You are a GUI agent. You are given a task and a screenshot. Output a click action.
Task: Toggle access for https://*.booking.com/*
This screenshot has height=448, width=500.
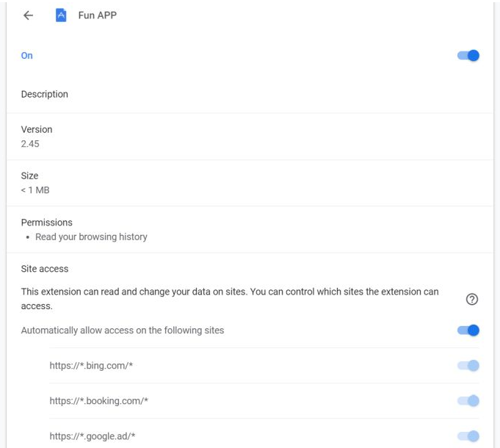[468, 401]
